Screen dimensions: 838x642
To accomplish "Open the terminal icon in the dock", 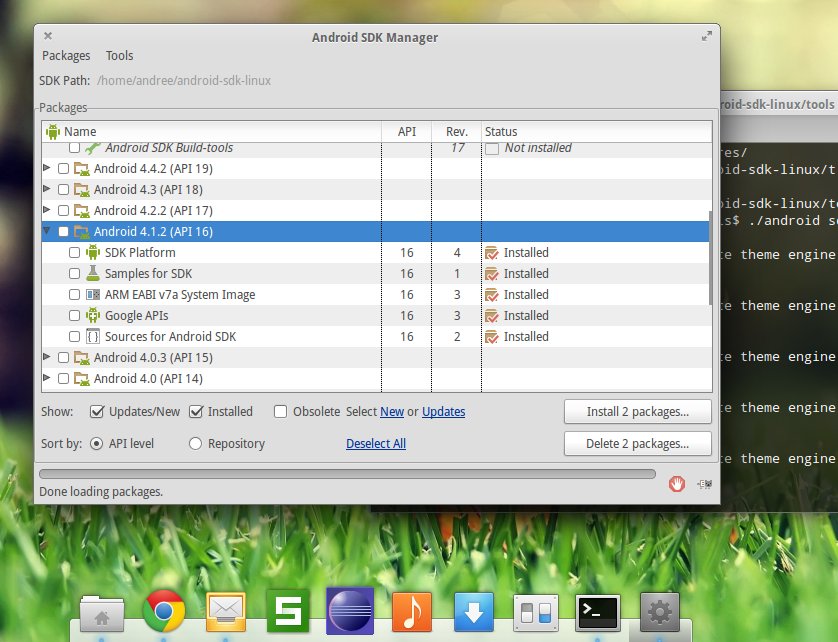I will (598, 613).
